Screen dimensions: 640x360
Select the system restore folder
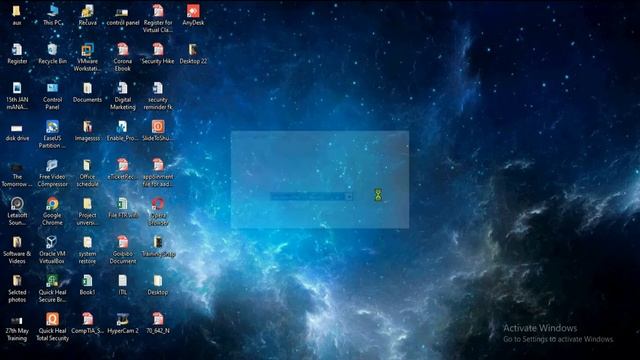tap(87, 249)
